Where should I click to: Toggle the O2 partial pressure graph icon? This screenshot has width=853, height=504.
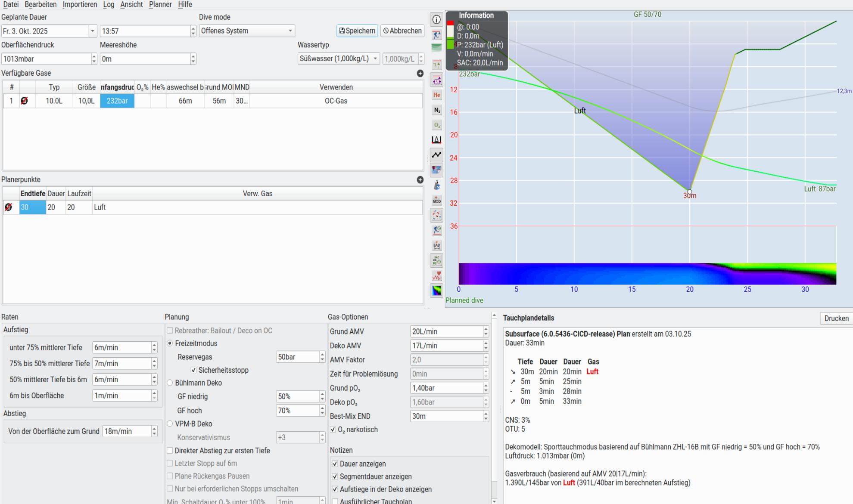tap(436, 125)
